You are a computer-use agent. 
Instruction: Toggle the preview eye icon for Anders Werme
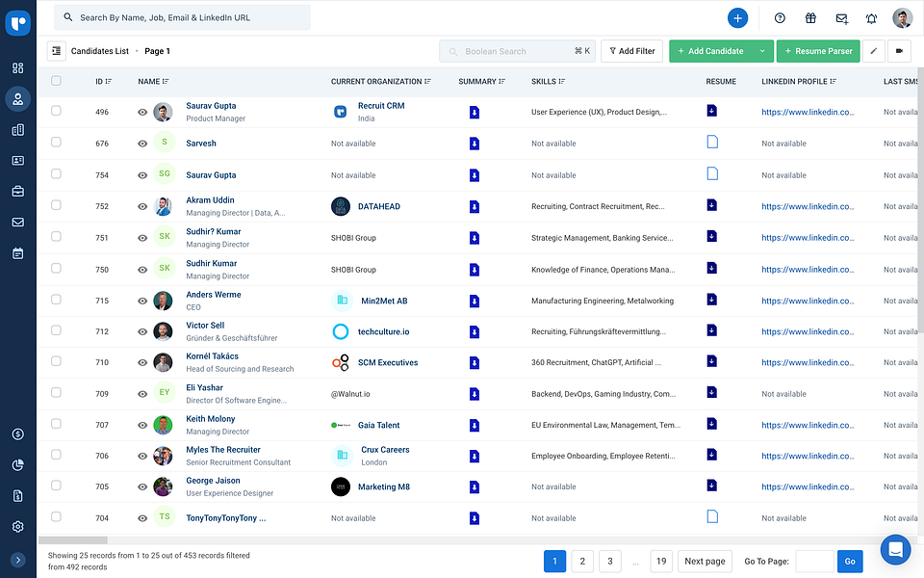tap(141, 300)
